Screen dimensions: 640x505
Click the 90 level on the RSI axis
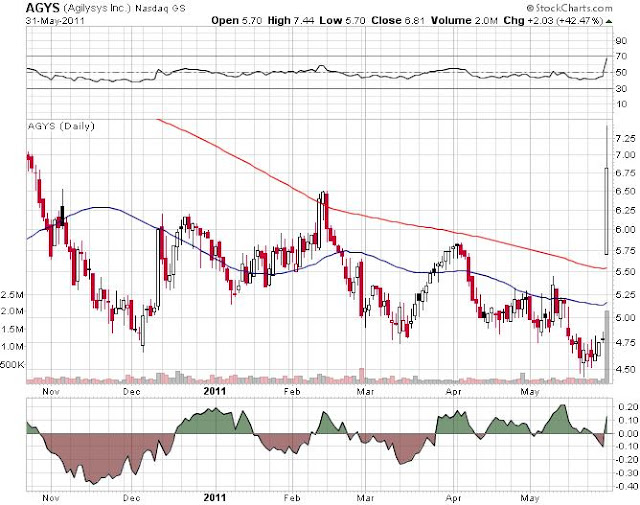(621, 41)
